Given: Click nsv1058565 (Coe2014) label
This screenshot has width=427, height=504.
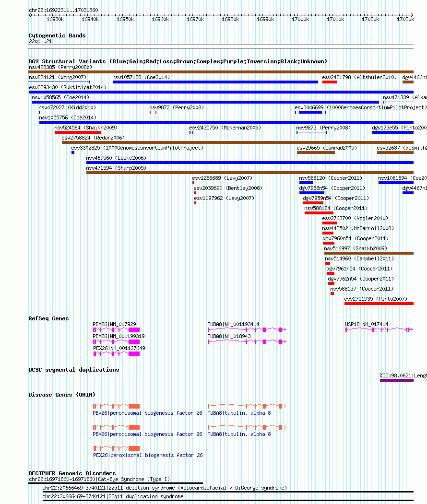Looking at the screenshot, I should pyautogui.click(x=60, y=97).
